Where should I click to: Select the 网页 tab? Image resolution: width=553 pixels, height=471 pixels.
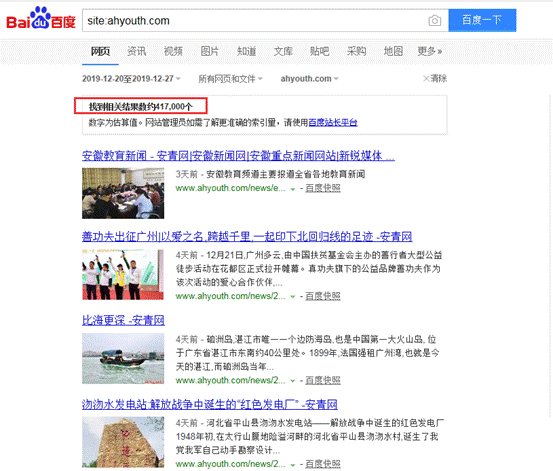100,52
